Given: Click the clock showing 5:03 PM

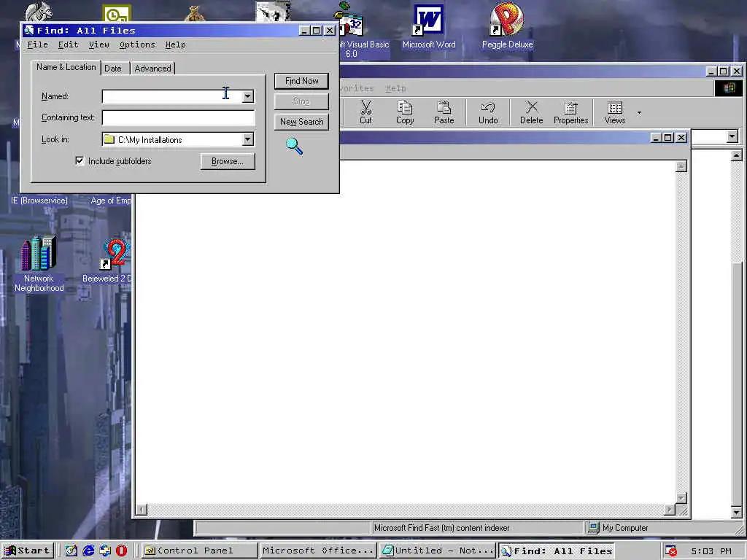Looking at the screenshot, I should (711, 551).
